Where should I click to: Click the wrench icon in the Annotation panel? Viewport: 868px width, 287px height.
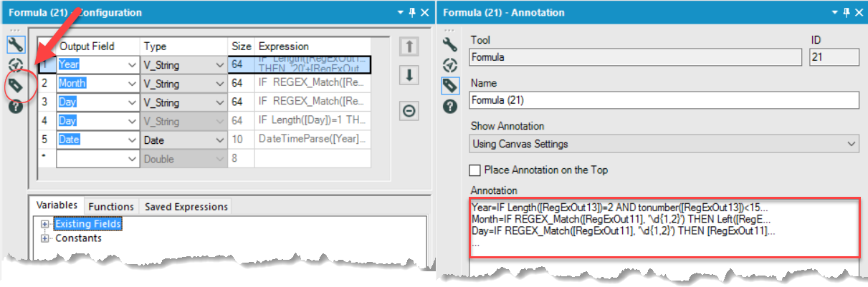click(450, 45)
